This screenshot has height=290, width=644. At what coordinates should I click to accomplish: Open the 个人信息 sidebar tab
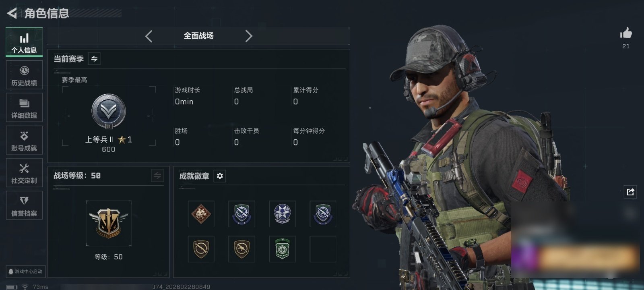tap(24, 42)
